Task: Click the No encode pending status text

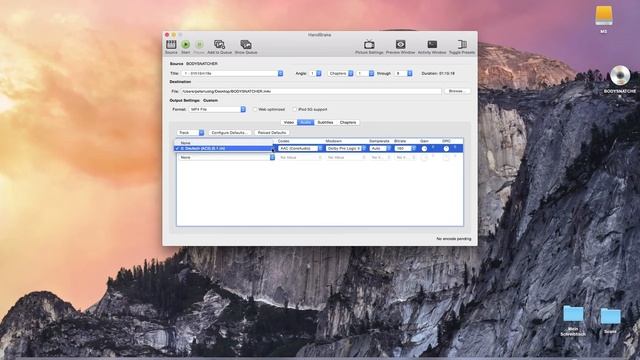Action: [x=454, y=239]
